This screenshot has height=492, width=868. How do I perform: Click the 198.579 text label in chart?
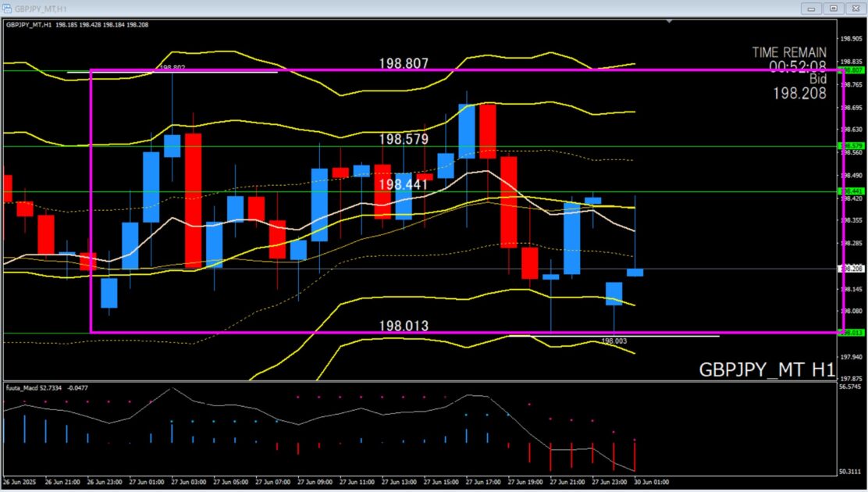click(x=404, y=139)
